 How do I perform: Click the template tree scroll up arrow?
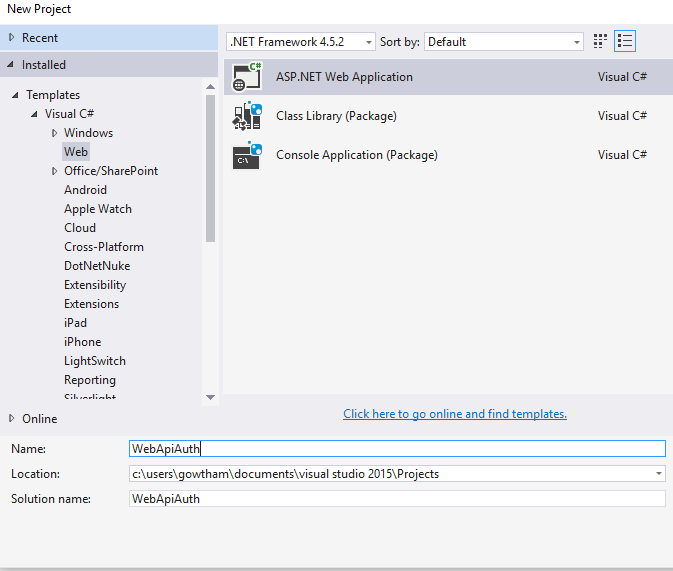pos(210,87)
